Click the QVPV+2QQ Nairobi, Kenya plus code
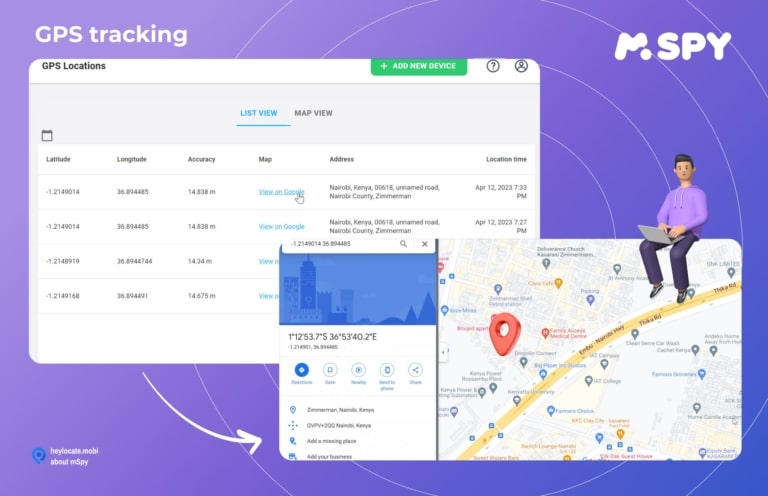This screenshot has width=768, height=496. [339, 425]
